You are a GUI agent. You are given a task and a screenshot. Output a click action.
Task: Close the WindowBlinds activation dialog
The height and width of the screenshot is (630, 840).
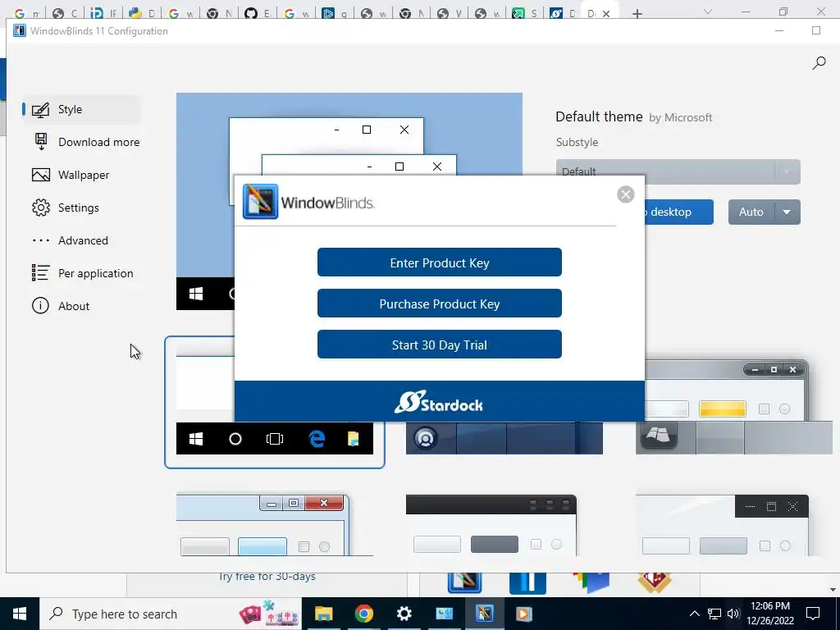pyautogui.click(x=625, y=194)
